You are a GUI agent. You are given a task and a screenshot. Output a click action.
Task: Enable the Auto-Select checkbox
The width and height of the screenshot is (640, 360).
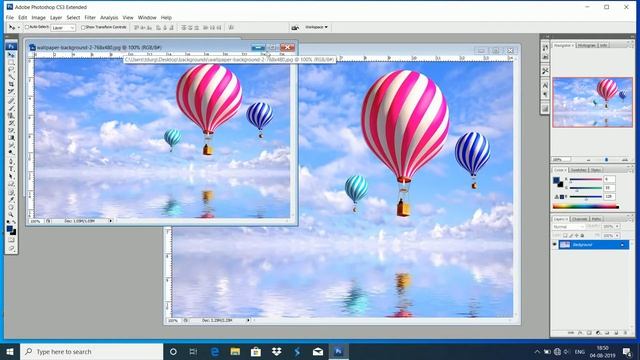click(27, 27)
